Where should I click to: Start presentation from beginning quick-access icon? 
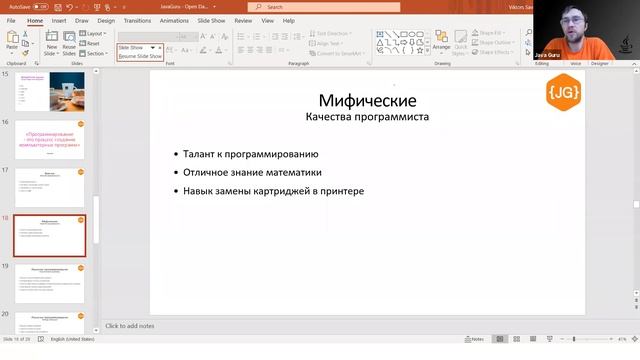tap(97, 7)
